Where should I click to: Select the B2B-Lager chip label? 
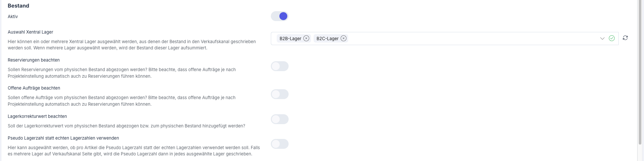pos(290,39)
